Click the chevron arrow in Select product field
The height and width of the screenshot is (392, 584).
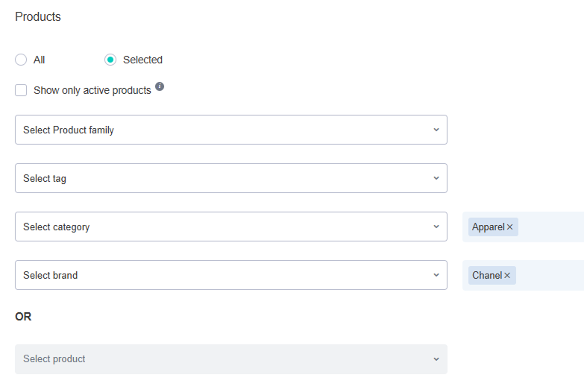(436, 359)
